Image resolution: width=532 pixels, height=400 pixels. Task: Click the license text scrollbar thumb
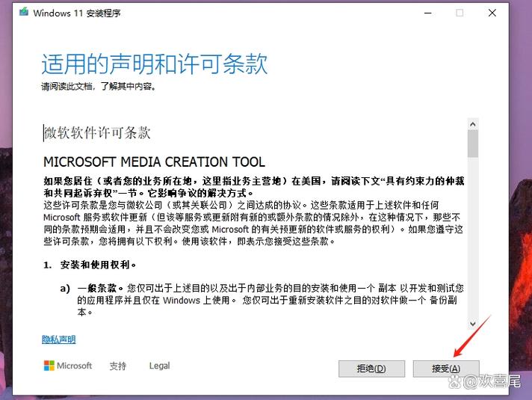tap(473, 144)
